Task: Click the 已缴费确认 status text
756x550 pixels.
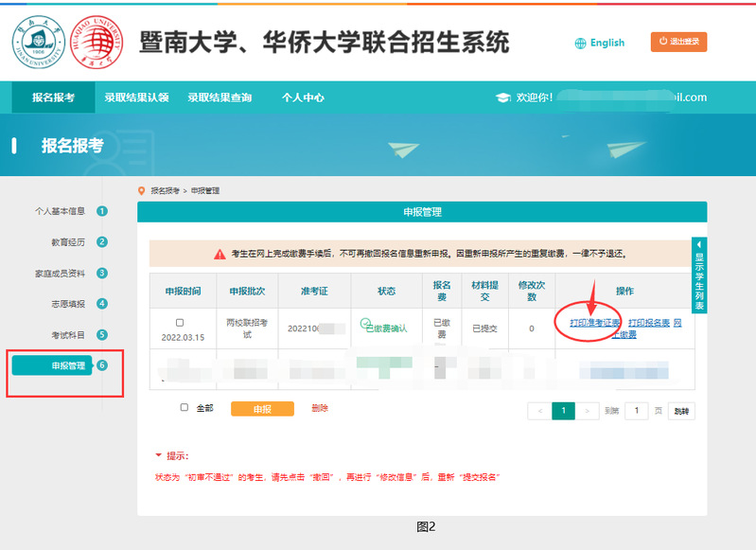Action: click(386, 329)
